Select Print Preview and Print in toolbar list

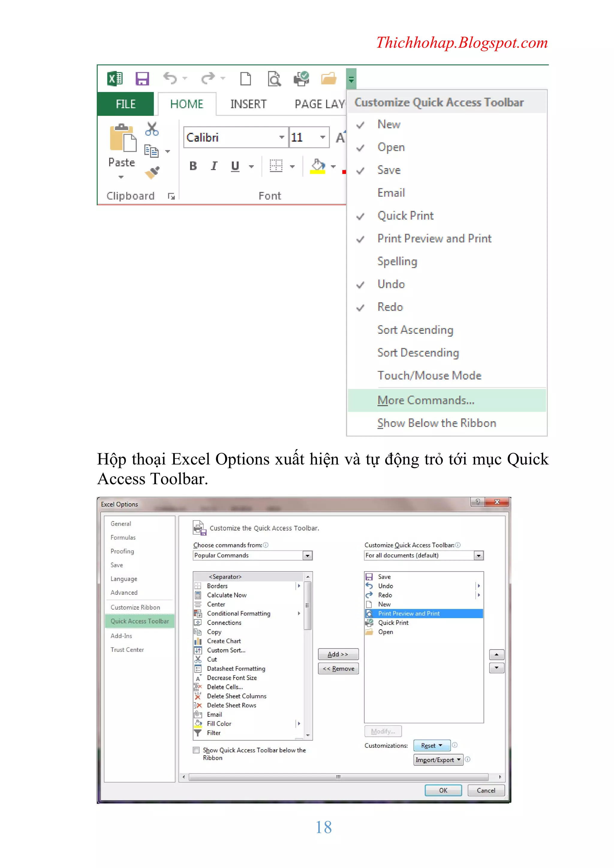(424, 613)
